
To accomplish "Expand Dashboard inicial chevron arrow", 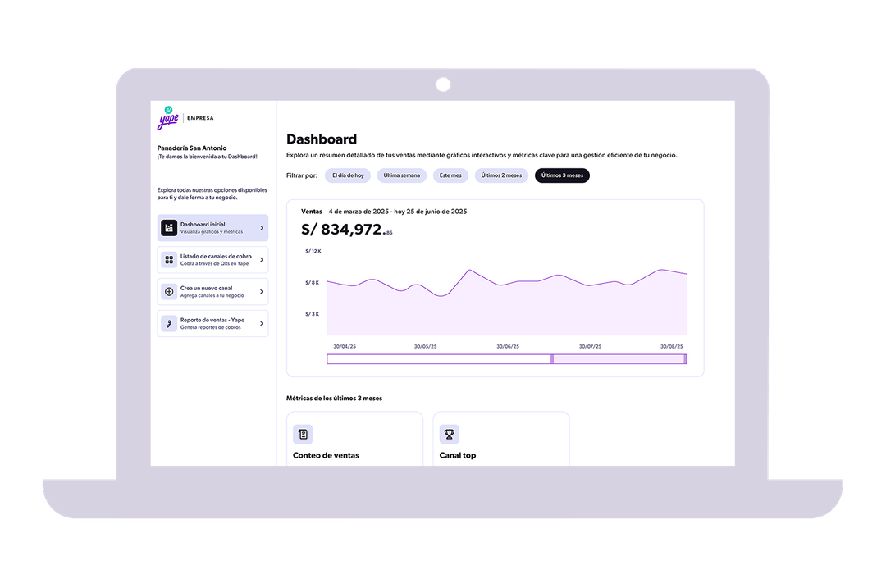I will point(261,228).
